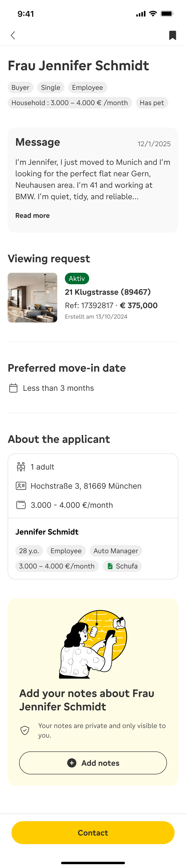Open the 21 Klugstrasse listing title

pos(108,292)
